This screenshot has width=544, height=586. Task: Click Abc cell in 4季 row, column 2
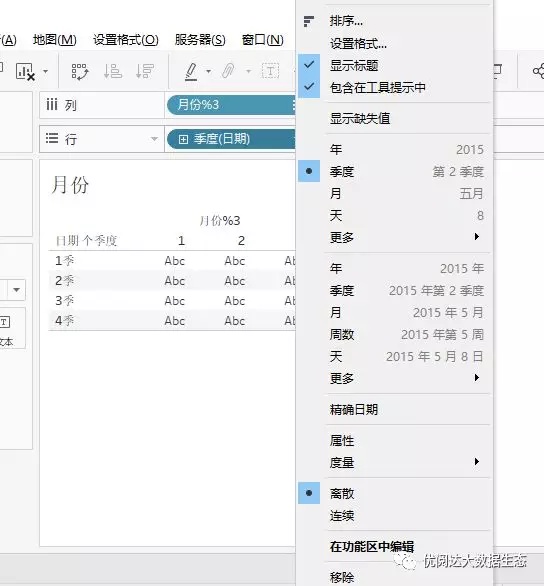click(235, 321)
